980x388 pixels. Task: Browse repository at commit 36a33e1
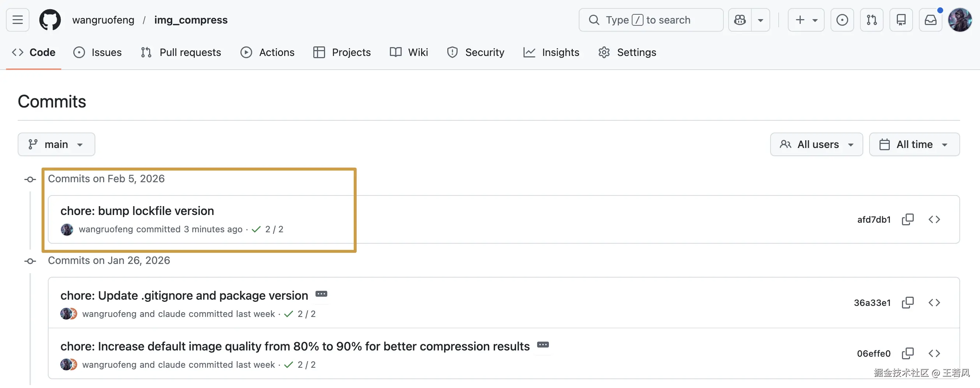pos(934,303)
